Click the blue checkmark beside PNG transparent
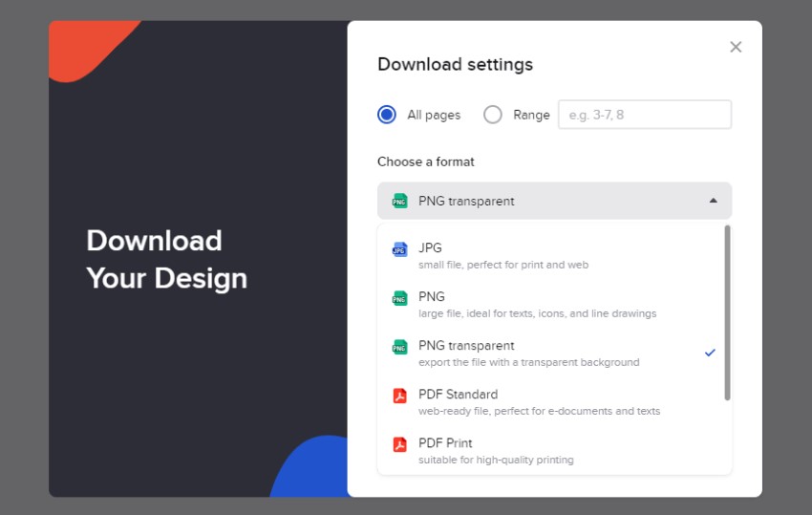This screenshot has height=515, width=812. [710, 353]
